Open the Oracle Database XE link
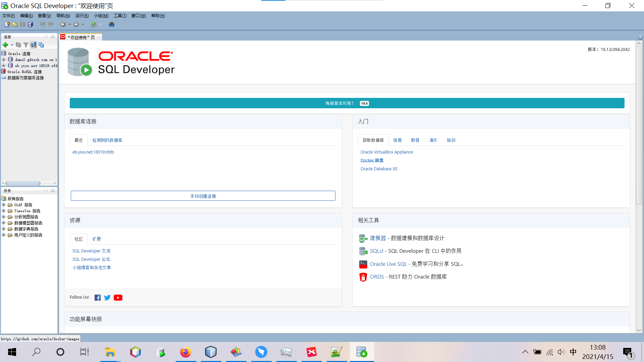The width and height of the screenshot is (644, 362). 379,169
